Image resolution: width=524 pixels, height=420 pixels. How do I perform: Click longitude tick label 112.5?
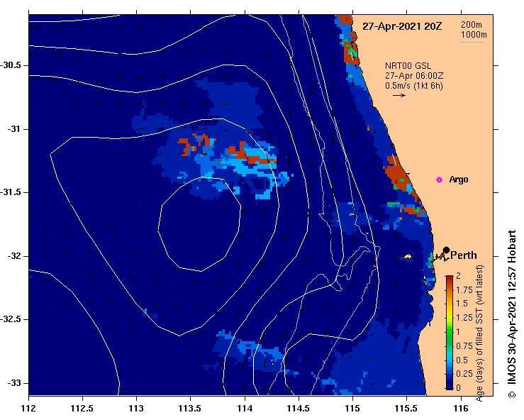coord(82,409)
